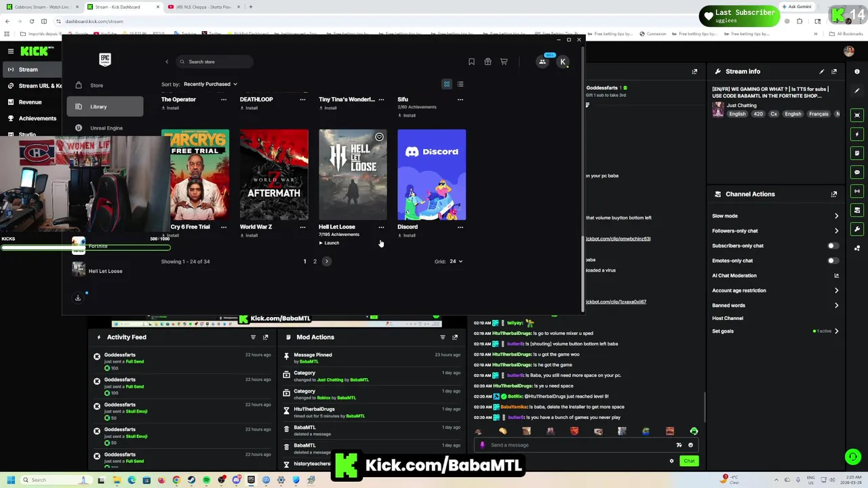Open Stream in Kick sidebar
Image resolution: width=868 pixels, height=488 pixels.
click(31, 70)
